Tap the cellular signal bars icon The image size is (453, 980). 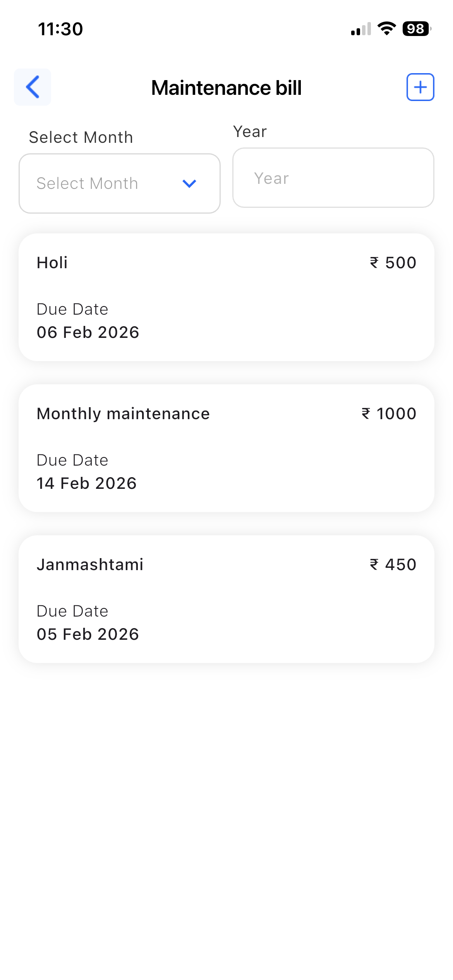(361, 29)
